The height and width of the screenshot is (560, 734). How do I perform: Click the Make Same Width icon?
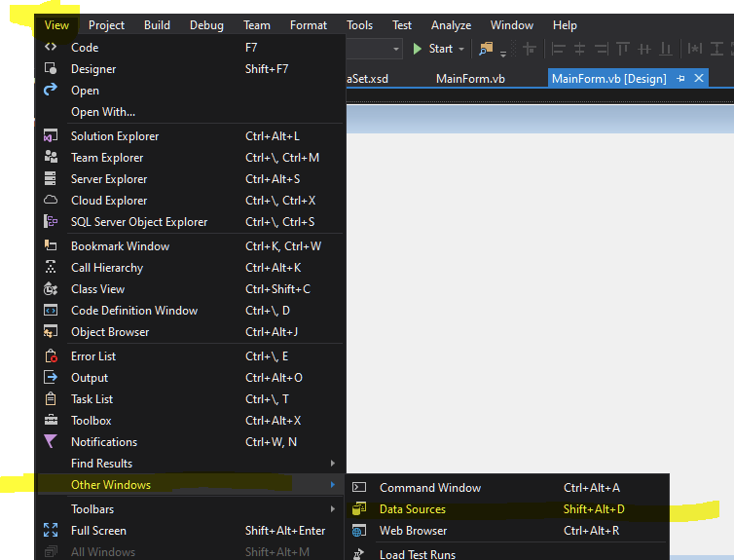[x=695, y=49]
